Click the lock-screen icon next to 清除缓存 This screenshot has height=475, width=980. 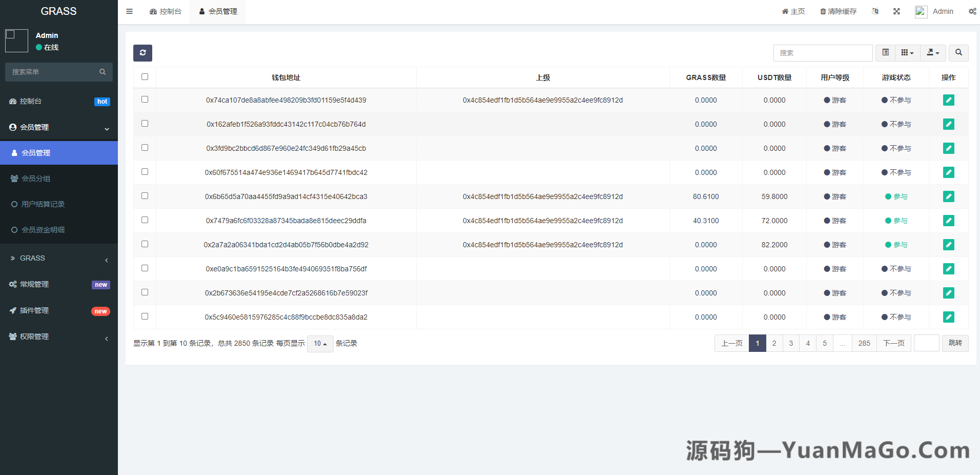click(x=875, y=11)
